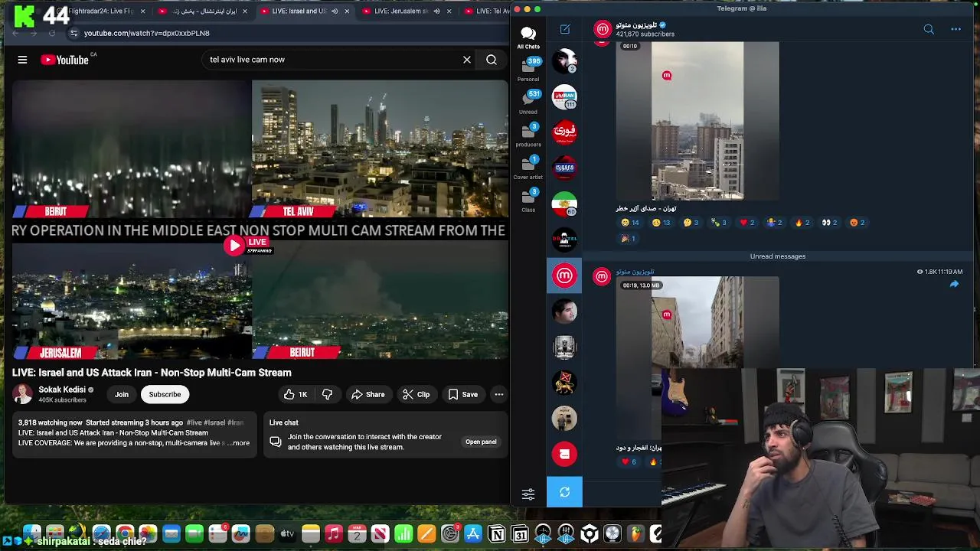
Task: Open the Share options for the video
Action: 368,394
